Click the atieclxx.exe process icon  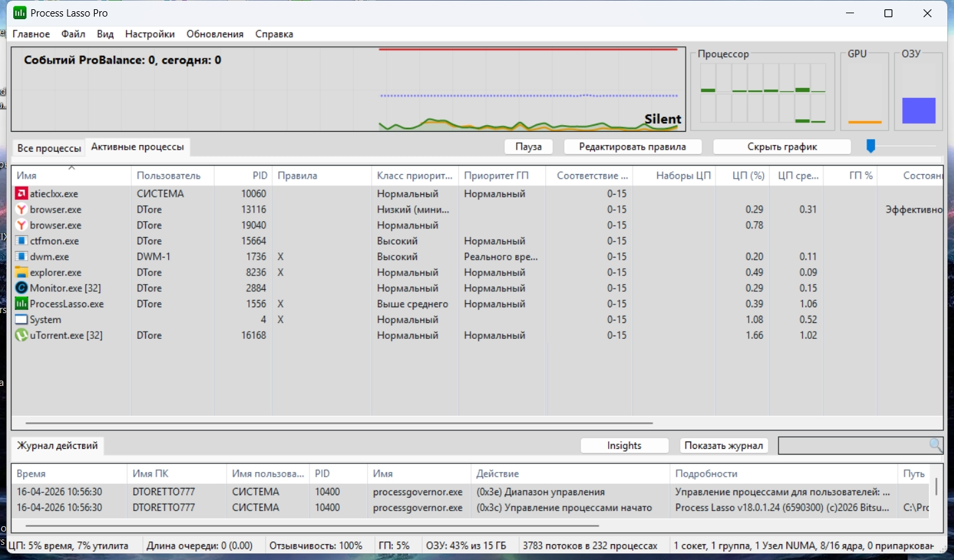pos(21,194)
